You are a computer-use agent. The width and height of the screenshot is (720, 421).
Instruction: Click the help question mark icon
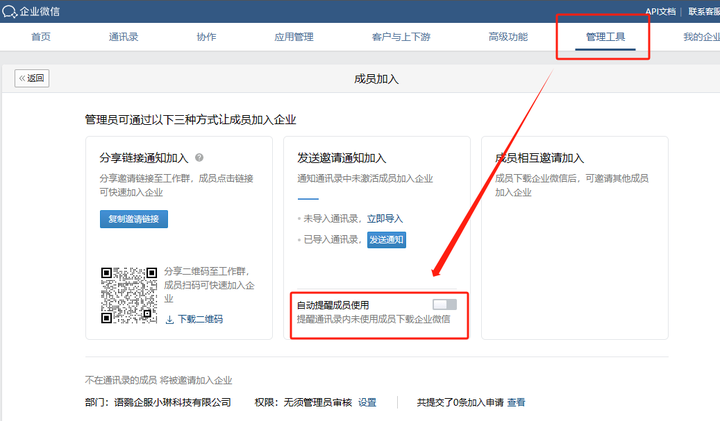point(200,158)
